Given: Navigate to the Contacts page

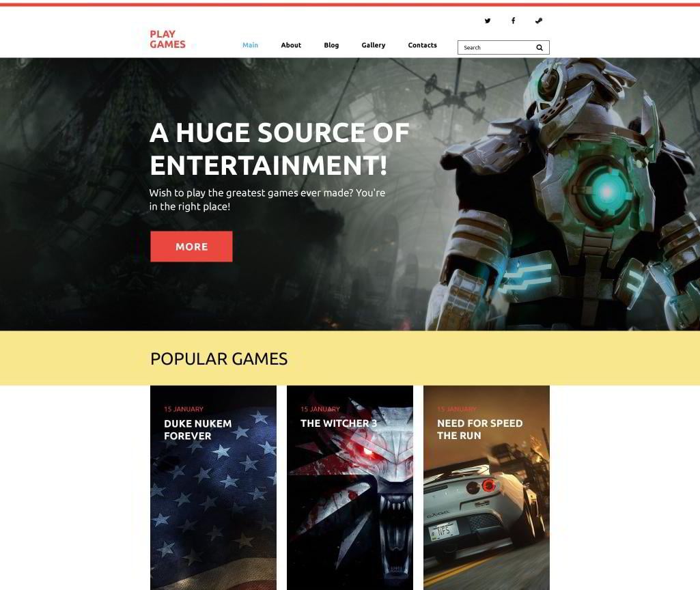Looking at the screenshot, I should pyautogui.click(x=422, y=45).
